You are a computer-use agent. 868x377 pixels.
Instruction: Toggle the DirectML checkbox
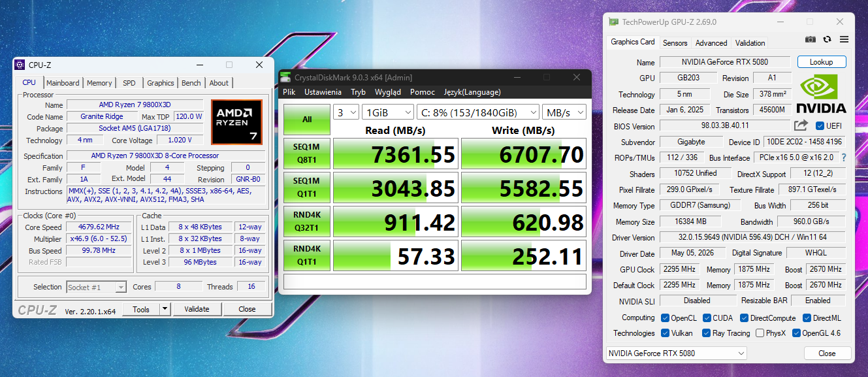(x=807, y=318)
